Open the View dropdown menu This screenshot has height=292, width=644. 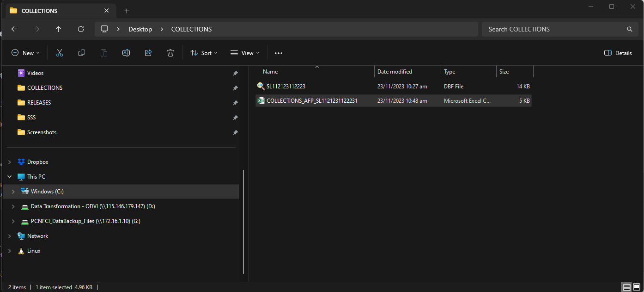click(x=245, y=53)
